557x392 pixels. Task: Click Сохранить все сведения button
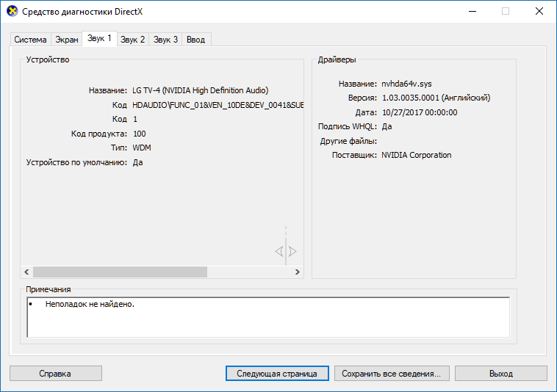[392, 374]
